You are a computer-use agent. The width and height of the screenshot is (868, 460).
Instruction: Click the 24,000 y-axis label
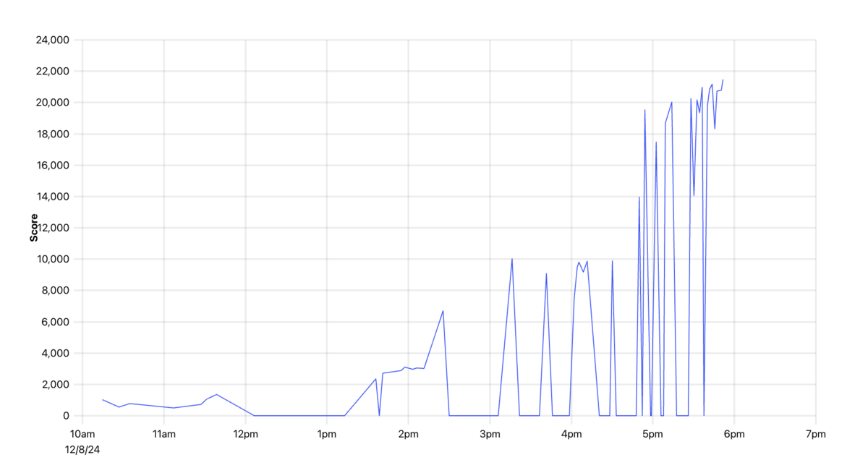52,40
